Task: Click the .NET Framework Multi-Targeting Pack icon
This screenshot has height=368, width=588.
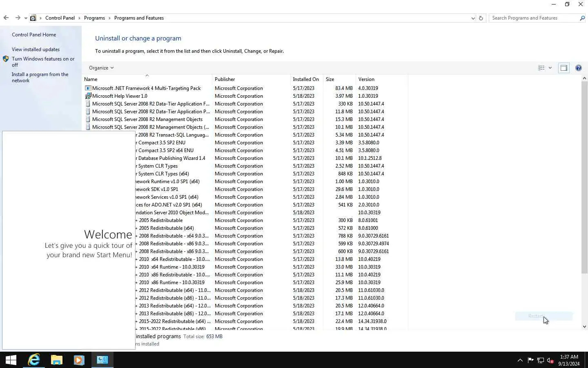Action: 88,88
